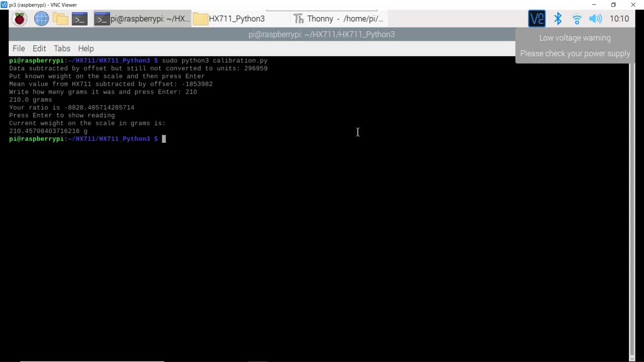Launch the Terminal icon in taskbar
The width and height of the screenshot is (644, 362).
tap(79, 19)
